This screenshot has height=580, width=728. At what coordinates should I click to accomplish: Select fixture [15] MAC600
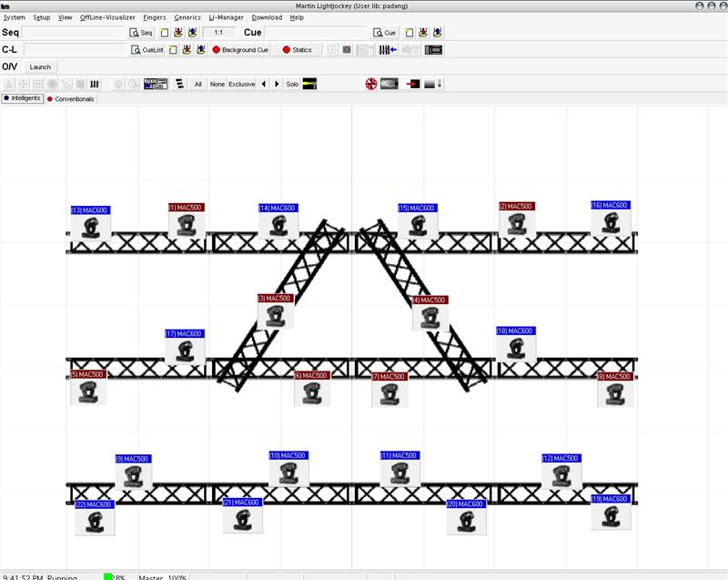click(418, 221)
